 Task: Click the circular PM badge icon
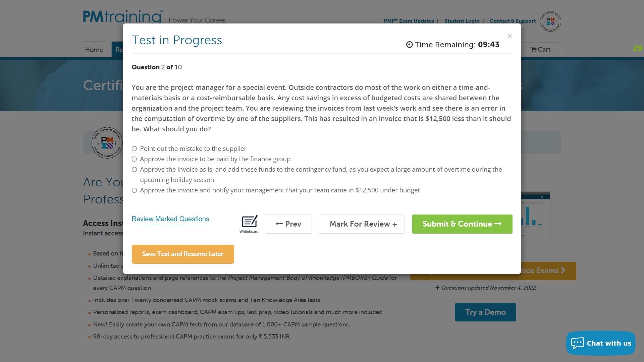pos(550,21)
